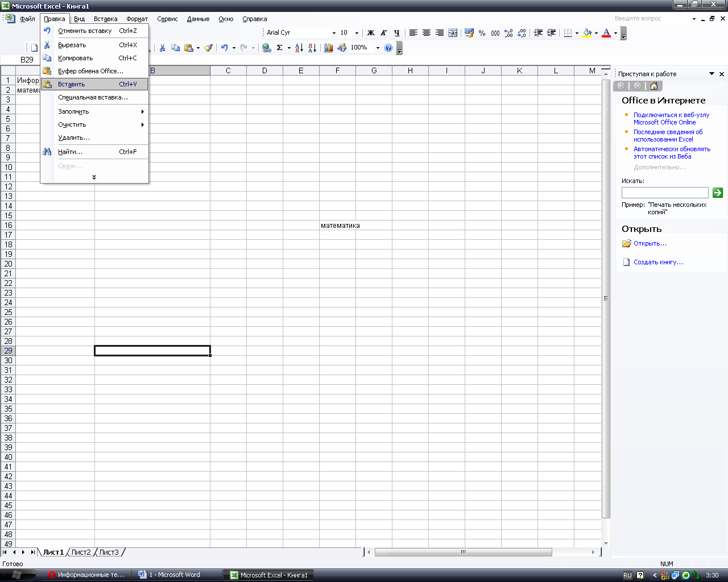Open the Zoom 100% dropdown

(x=378, y=48)
